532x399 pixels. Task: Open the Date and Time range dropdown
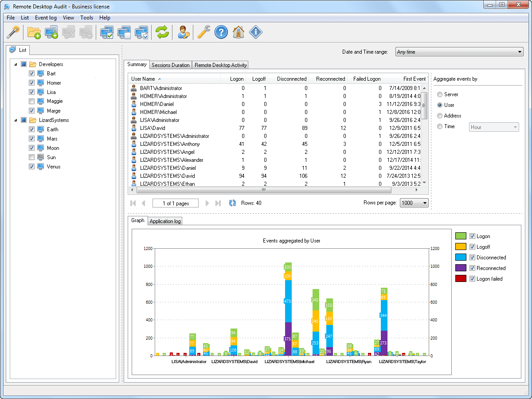tap(459, 52)
